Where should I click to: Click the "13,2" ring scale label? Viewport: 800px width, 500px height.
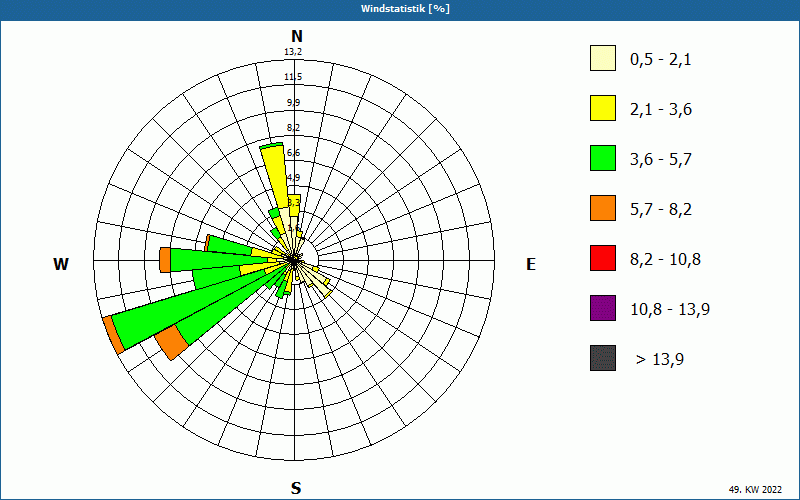(293, 52)
